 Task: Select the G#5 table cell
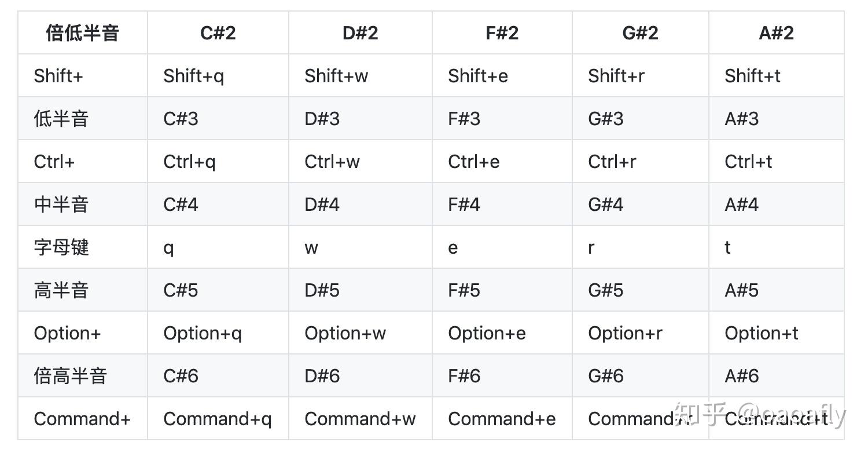pyautogui.click(x=605, y=290)
